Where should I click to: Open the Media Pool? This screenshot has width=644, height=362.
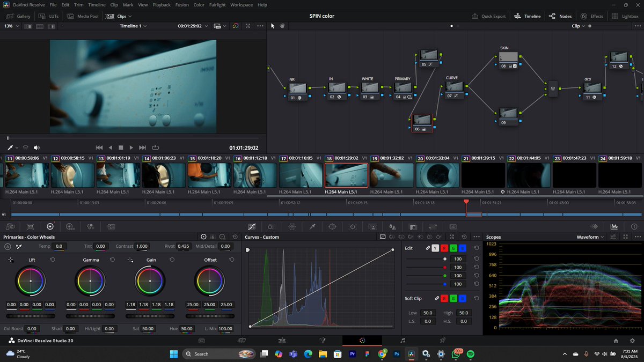click(x=83, y=16)
